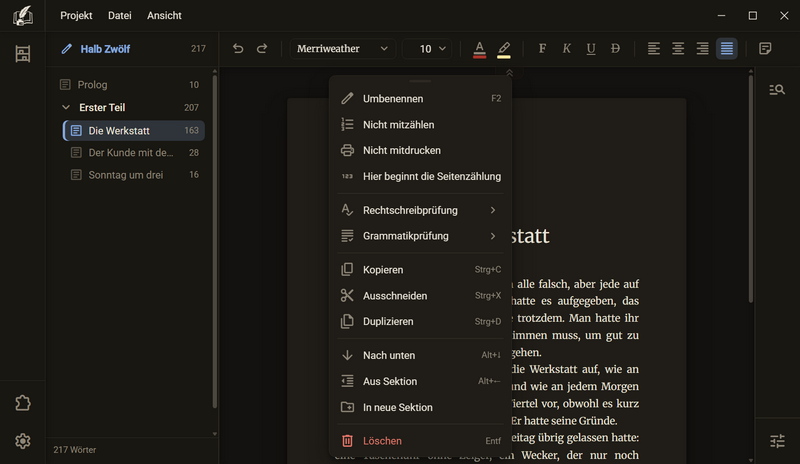Open settings gear in sidebar
This screenshot has height=464, width=800.
(22, 441)
